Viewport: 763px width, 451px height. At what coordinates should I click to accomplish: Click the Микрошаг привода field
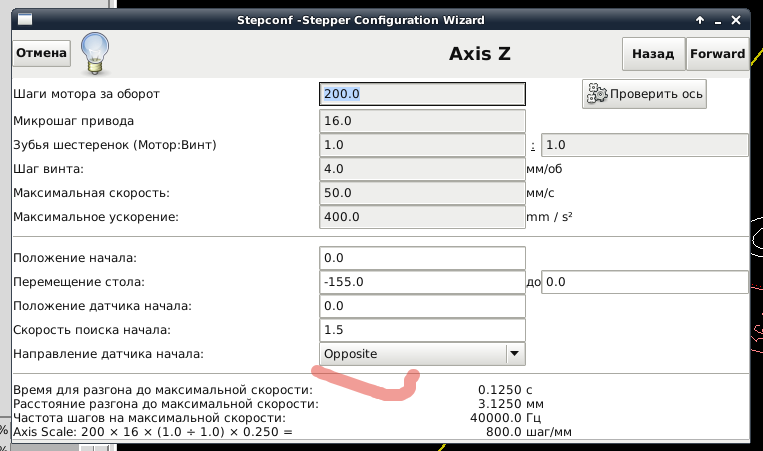click(x=422, y=121)
